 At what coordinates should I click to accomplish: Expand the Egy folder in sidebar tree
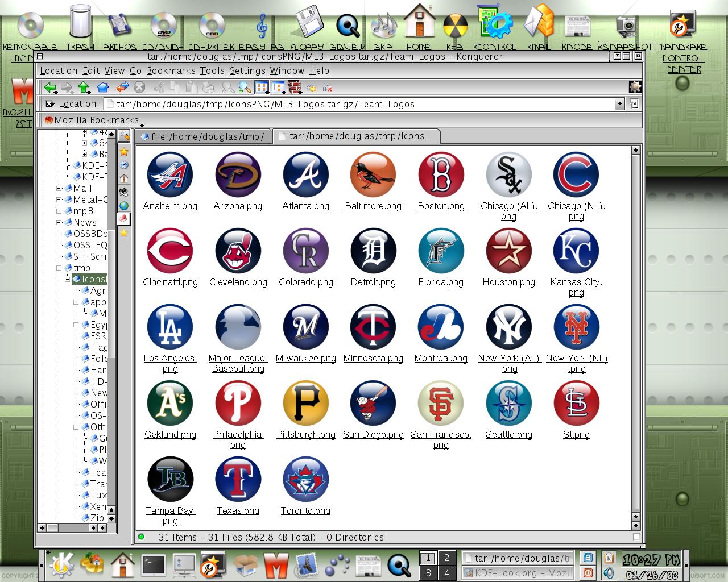(x=76, y=325)
